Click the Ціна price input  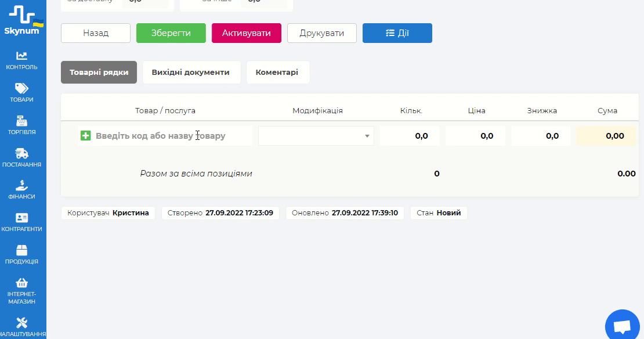[x=475, y=136]
